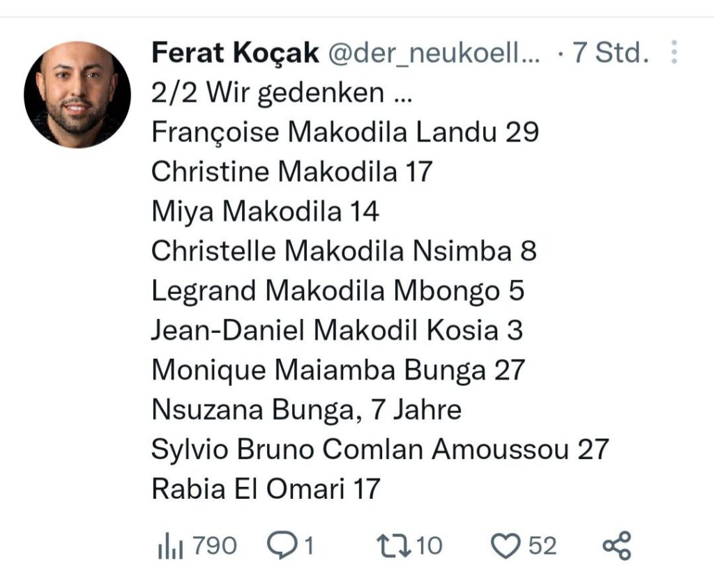Open Ferat Koçak's profile picture
Viewport: 714px width, 588px height.
(x=77, y=95)
